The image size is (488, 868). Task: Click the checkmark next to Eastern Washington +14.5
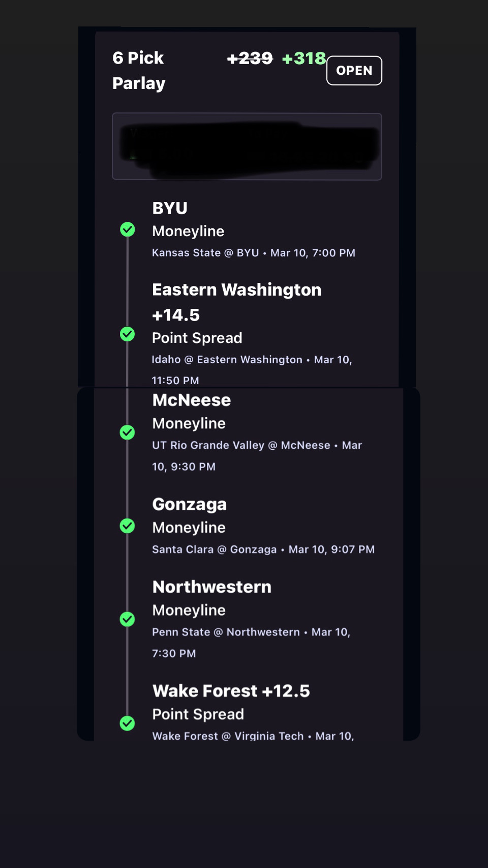pyautogui.click(x=127, y=334)
